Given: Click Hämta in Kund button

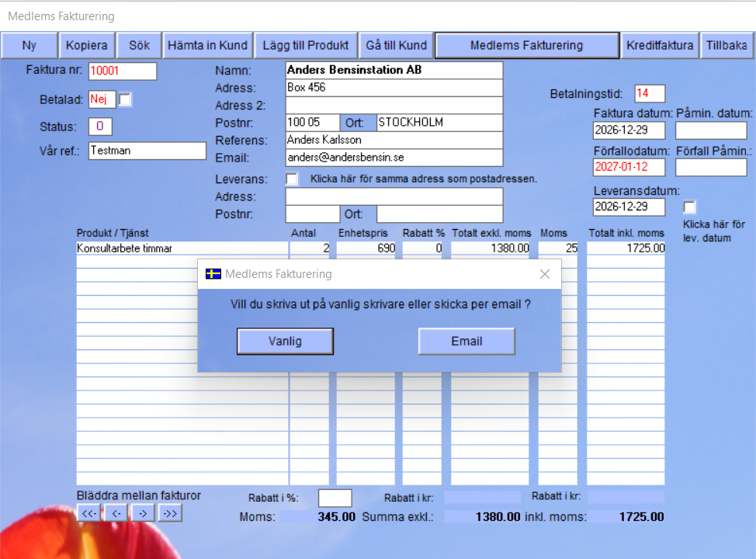Looking at the screenshot, I should click(207, 45).
